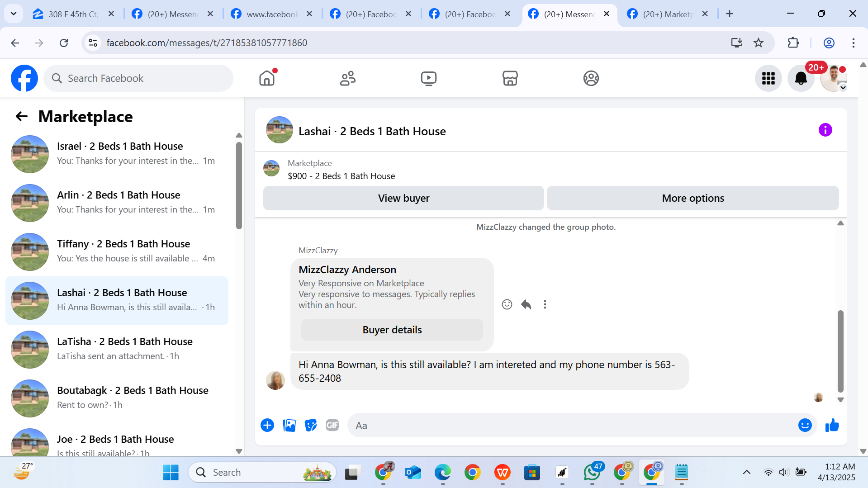This screenshot has height=488, width=868.
Task: Open the Israel 2 Beds 1 Bath conversation
Action: click(117, 154)
